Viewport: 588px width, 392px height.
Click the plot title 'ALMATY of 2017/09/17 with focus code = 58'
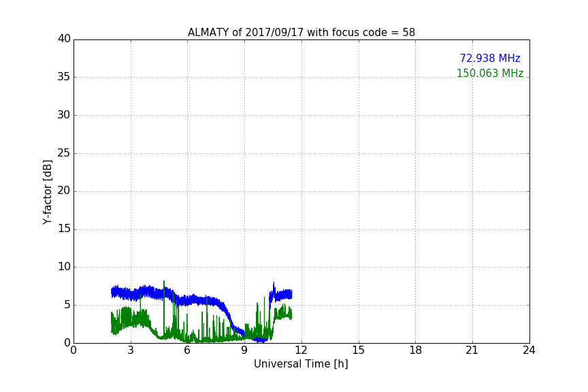coord(301,33)
